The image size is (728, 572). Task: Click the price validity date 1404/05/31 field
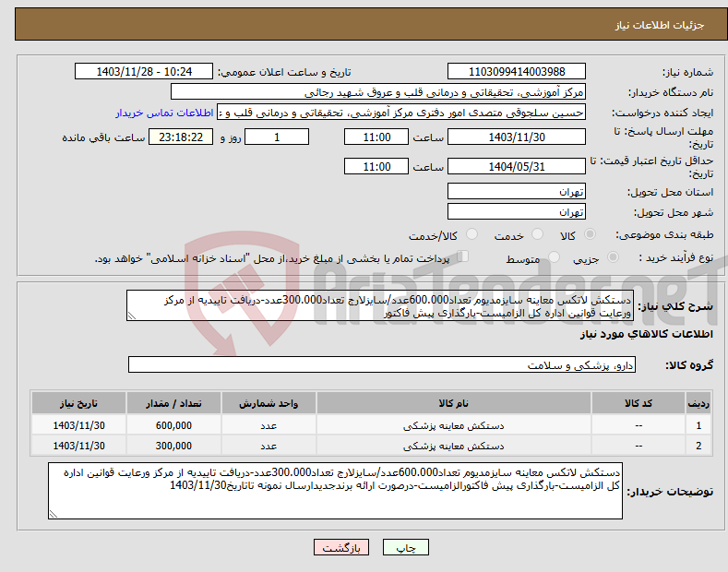coord(517,166)
